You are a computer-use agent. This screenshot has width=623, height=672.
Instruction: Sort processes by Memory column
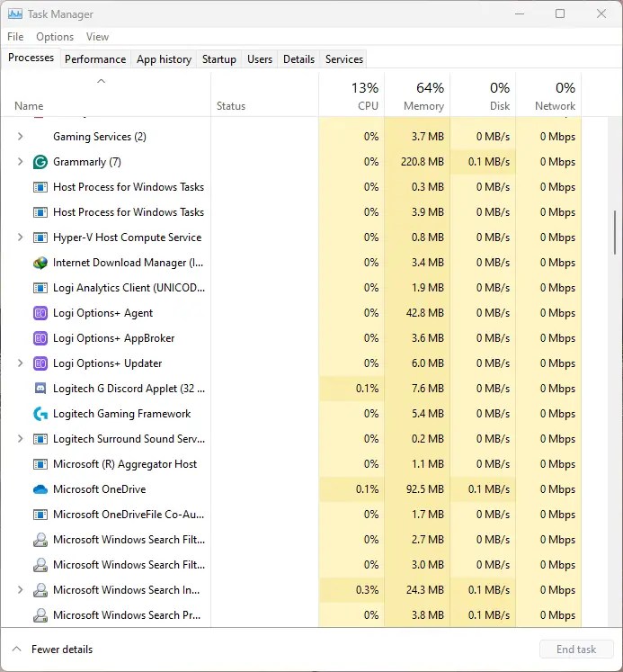(x=417, y=94)
